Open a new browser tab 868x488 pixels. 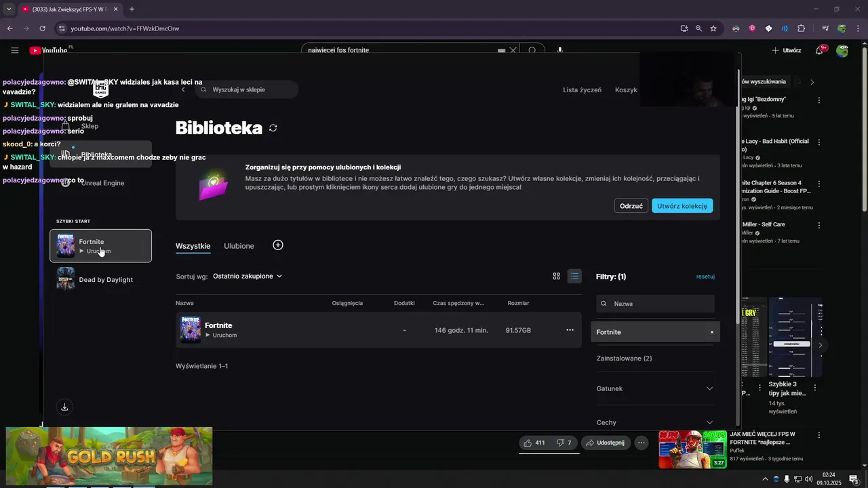coord(132,9)
